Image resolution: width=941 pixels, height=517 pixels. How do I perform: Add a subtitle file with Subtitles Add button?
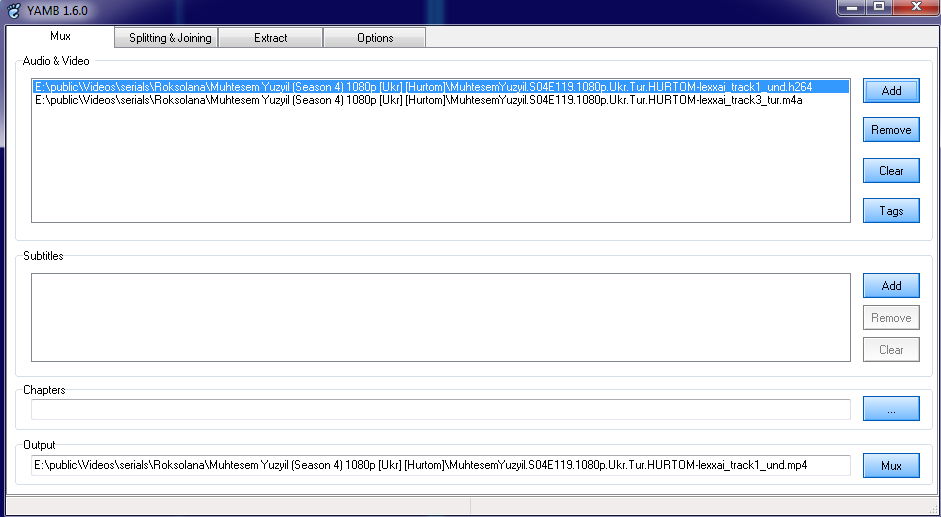(891, 286)
